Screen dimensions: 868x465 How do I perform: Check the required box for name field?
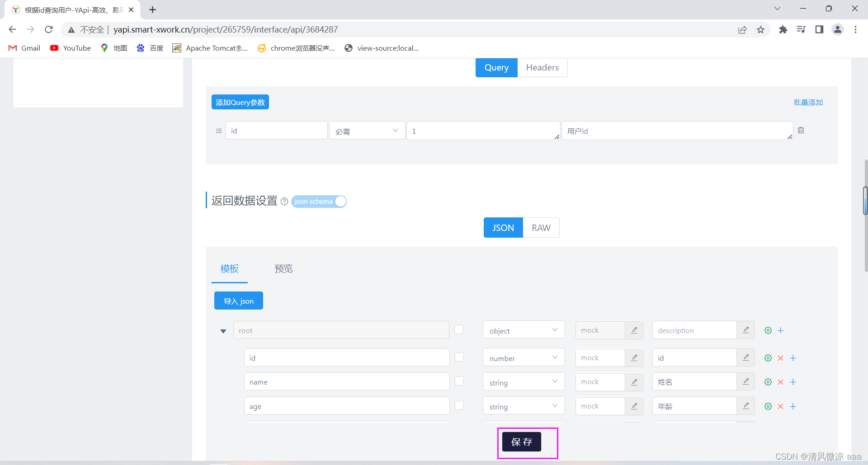tap(459, 381)
